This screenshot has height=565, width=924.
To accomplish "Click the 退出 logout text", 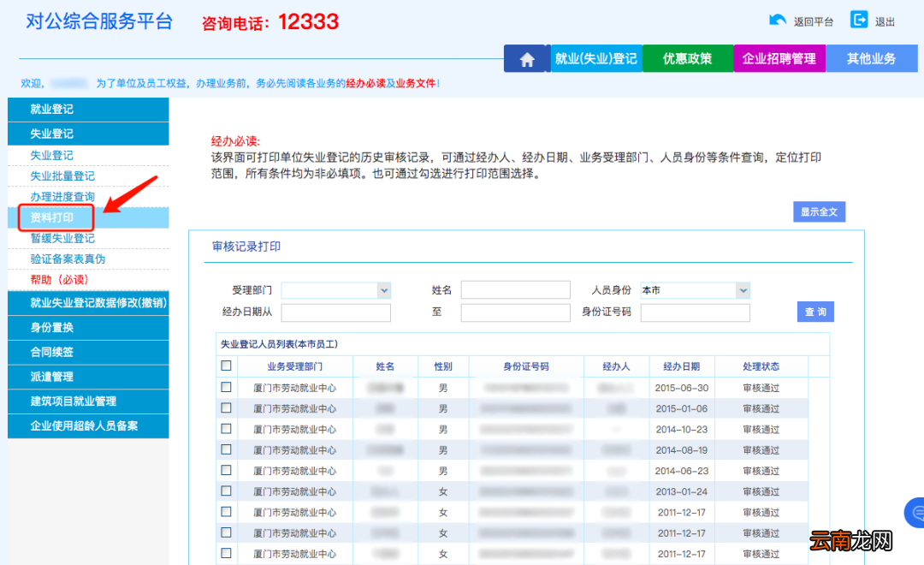I will coord(885,21).
